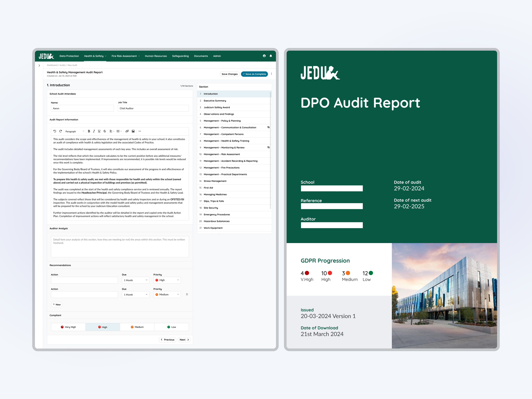
Task: Delete the second recommendation with trash icon
Action: (187, 294)
